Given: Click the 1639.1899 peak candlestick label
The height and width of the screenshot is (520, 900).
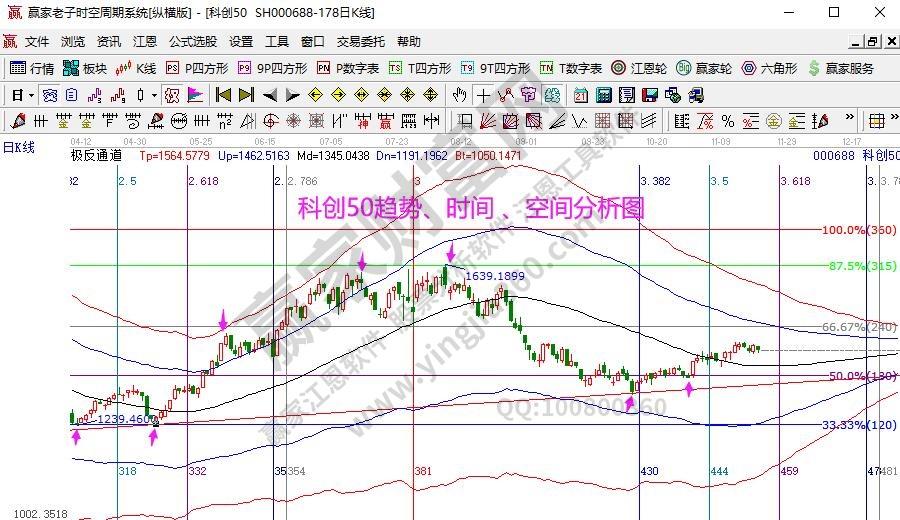Looking at the screenshot, I should click(x=494, y=276).
